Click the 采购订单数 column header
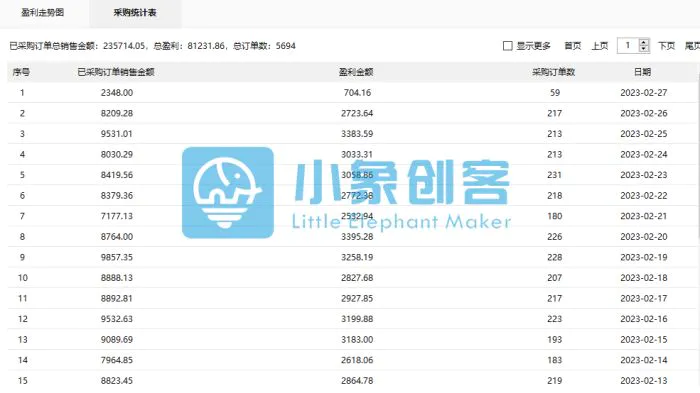Image resolution: width=700 pixels, height=393 pixels. coord(554,72)
